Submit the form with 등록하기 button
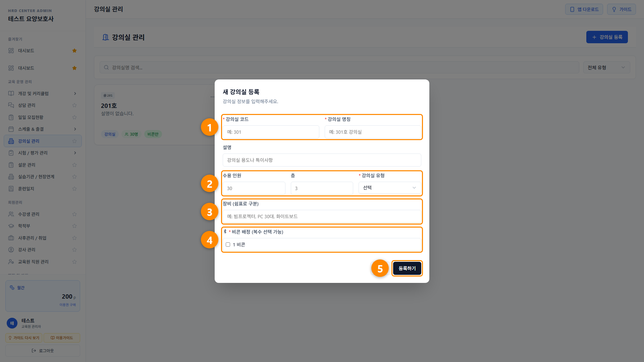 coord(407,268)
